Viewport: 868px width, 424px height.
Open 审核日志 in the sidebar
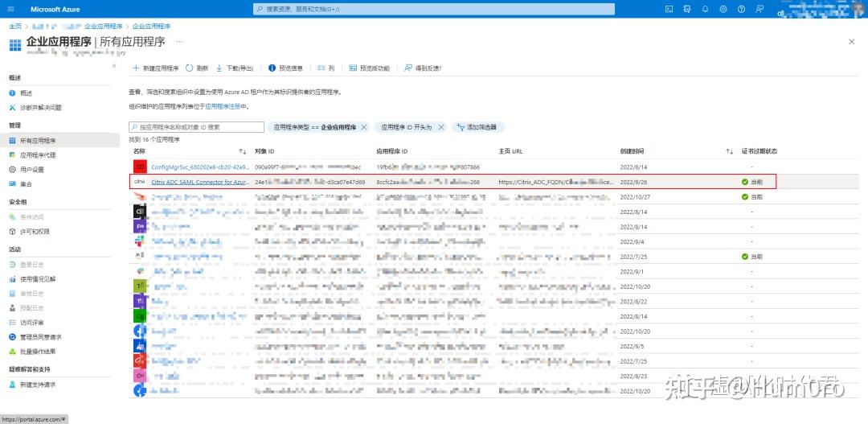pyautogui.click(x=27, y=294)
